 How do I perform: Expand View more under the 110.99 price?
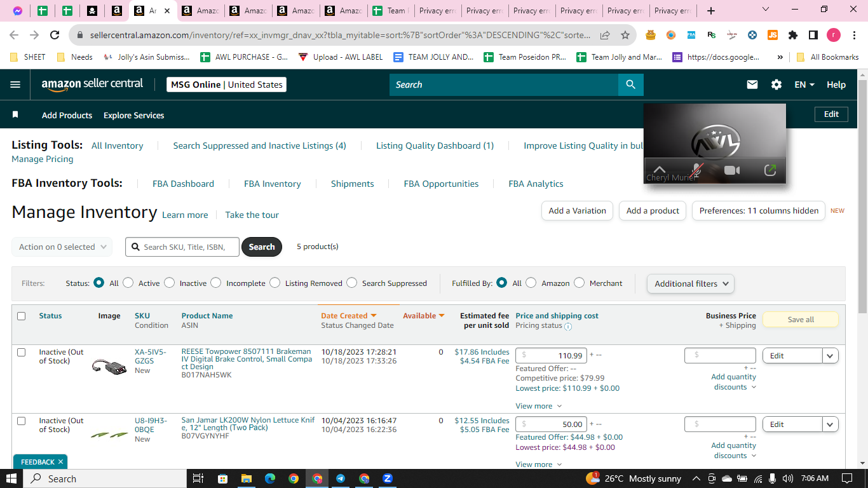click(539, 406)
